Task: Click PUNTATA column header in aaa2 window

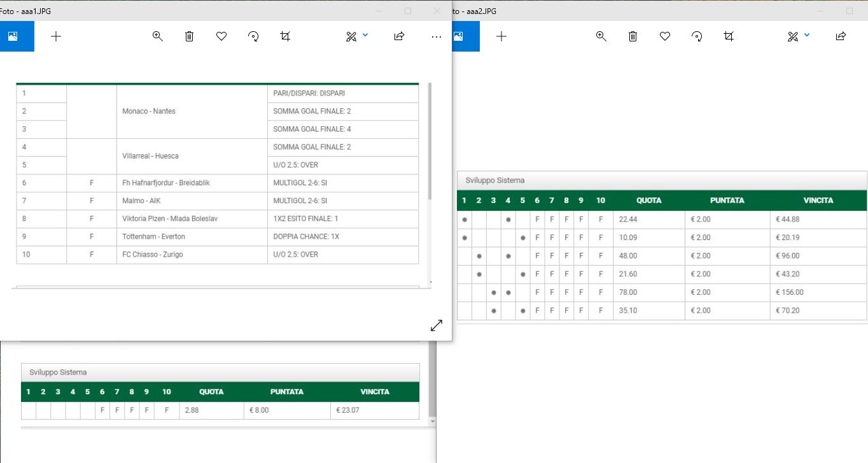Action: [727, 200]
